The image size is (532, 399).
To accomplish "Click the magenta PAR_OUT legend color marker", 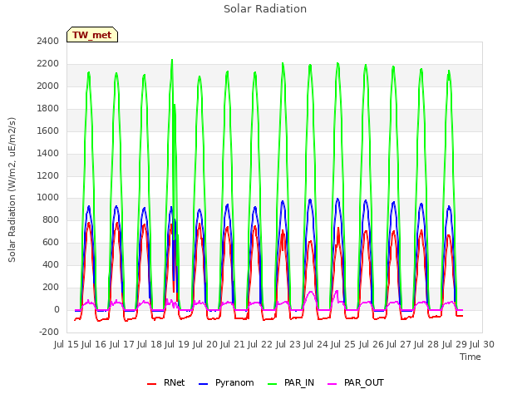I will tap(332, 384).
